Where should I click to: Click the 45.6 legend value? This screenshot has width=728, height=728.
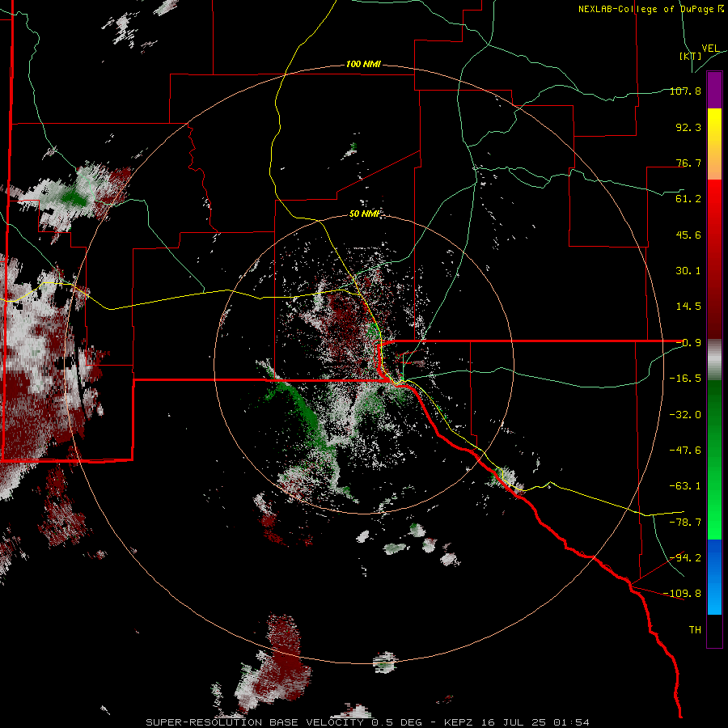tap(688, 235)
